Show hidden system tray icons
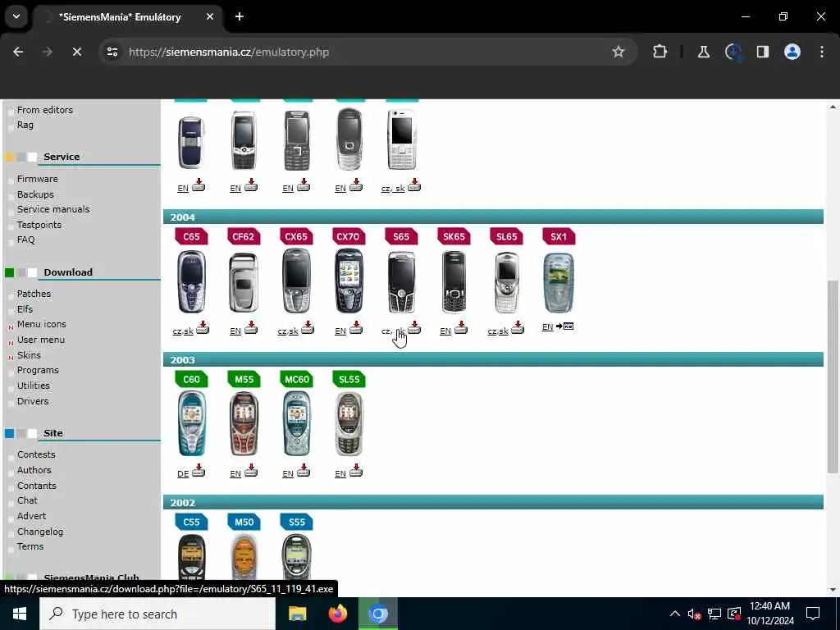 [675, 614]
